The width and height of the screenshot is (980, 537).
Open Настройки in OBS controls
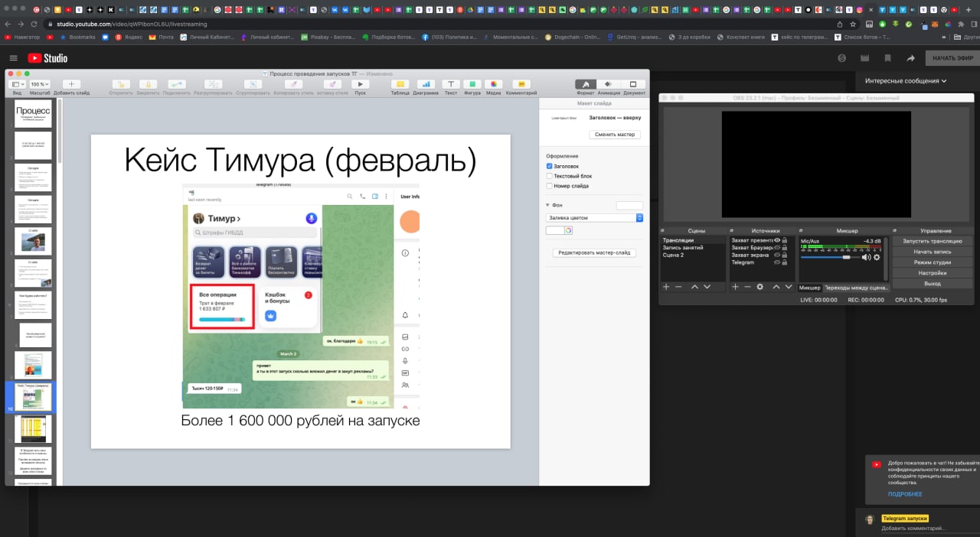tap(932, 273)
